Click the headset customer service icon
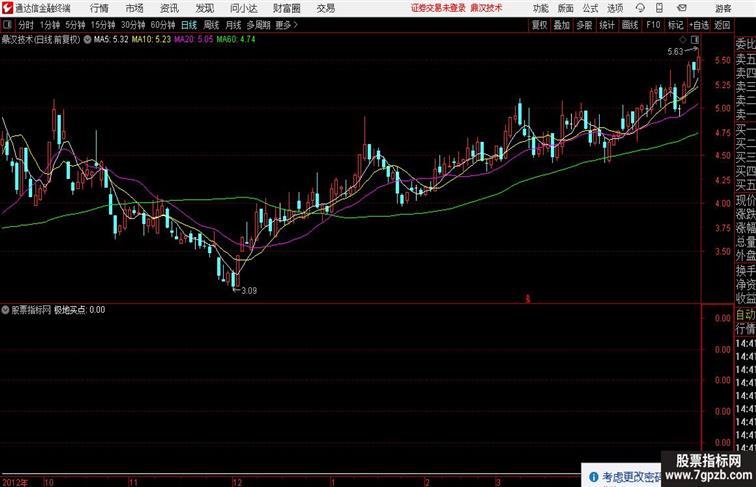 pos(640,8)
